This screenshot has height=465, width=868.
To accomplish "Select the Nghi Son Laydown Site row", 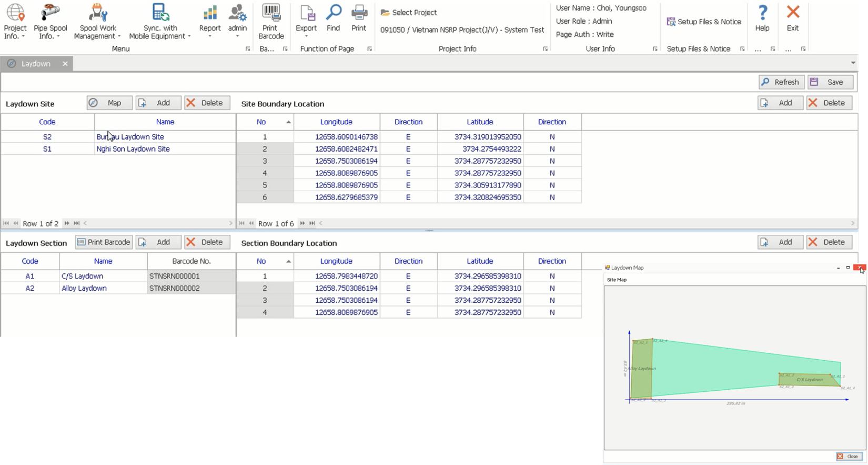I will coord(133,149).
